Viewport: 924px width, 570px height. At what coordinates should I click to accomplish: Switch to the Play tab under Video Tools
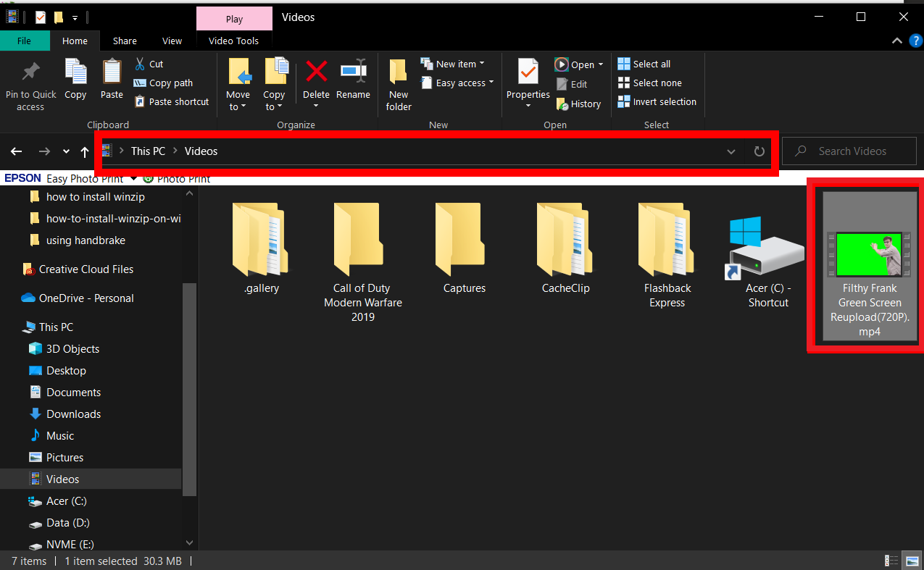pos(234,17)
